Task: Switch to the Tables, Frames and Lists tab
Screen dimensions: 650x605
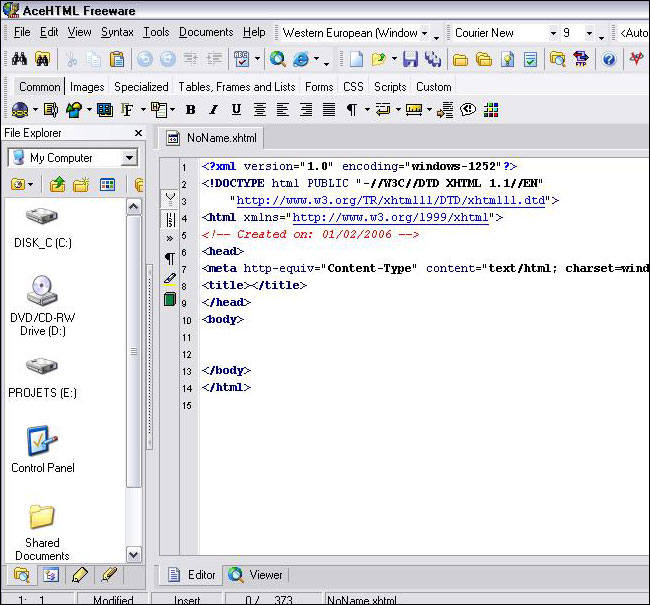Action: 237,87
